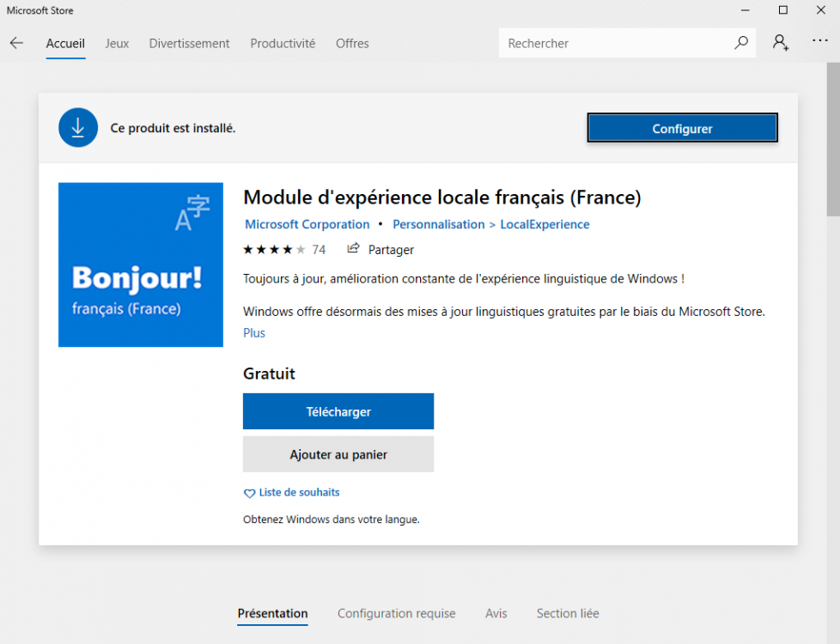
Task: Open the Jeux tab
Action: (117, 43)
